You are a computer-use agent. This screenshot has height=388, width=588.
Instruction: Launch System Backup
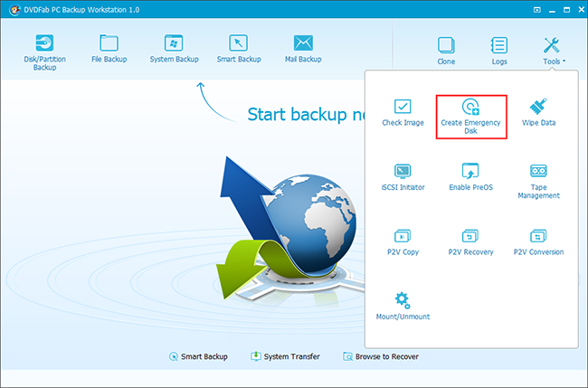(x=174, y=49)
